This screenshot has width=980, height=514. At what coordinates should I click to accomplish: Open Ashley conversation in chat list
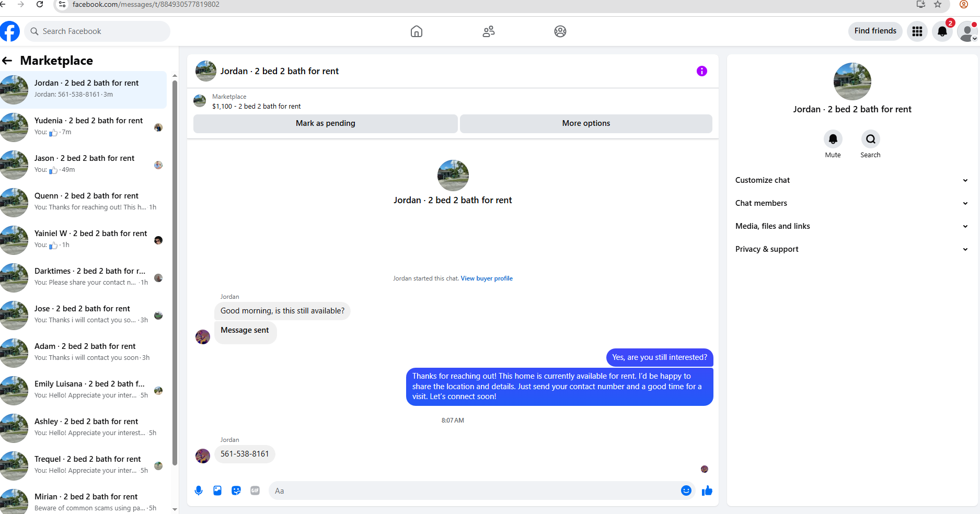coord(84,427)
